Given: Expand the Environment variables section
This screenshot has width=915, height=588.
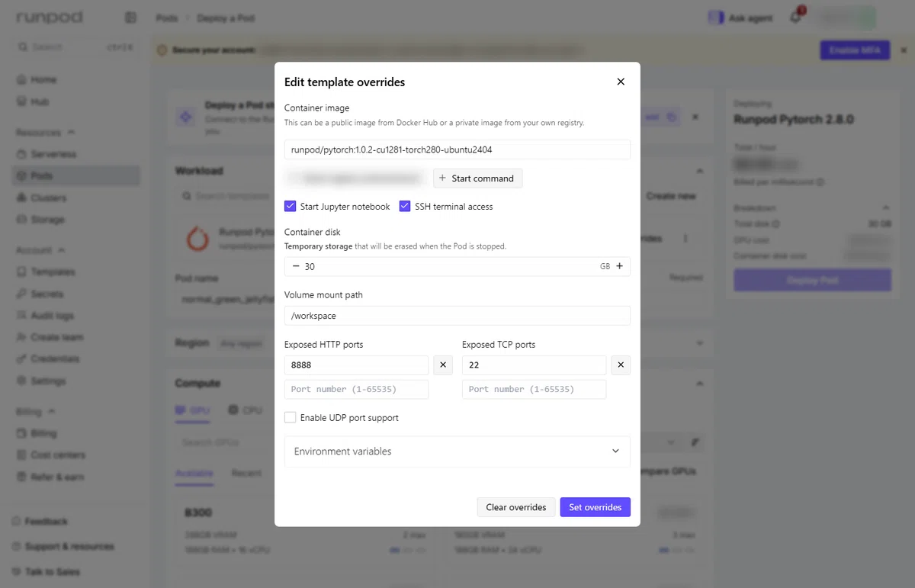Looking at the screenshot, I should tap(457, 451).
